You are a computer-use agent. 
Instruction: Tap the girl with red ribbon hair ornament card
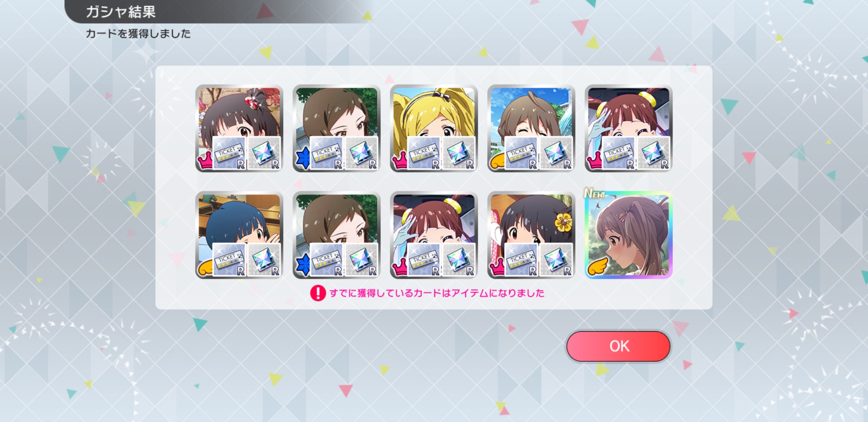[239, 128]
